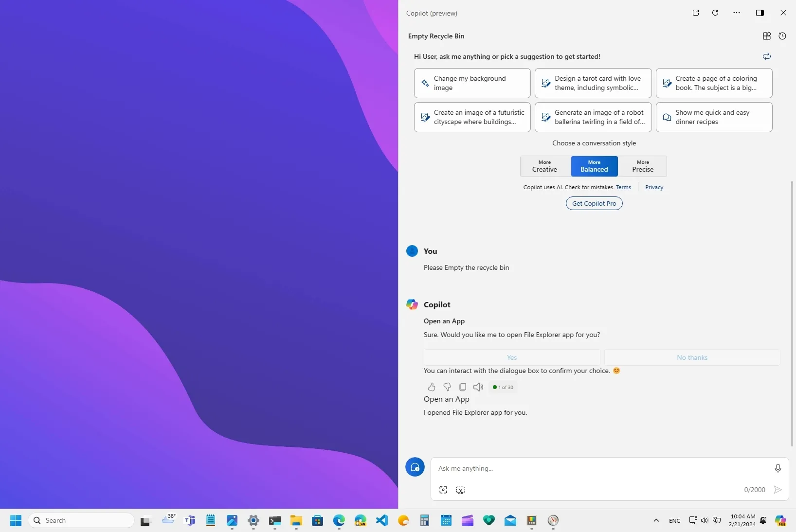Send the message with the paper plane icon

coord(778,490)
